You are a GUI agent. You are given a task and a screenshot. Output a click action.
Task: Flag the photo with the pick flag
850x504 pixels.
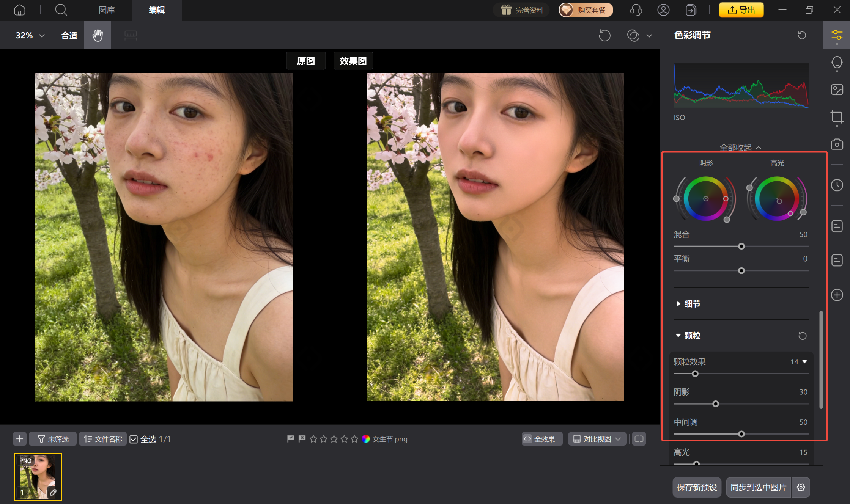coord(290,439)
